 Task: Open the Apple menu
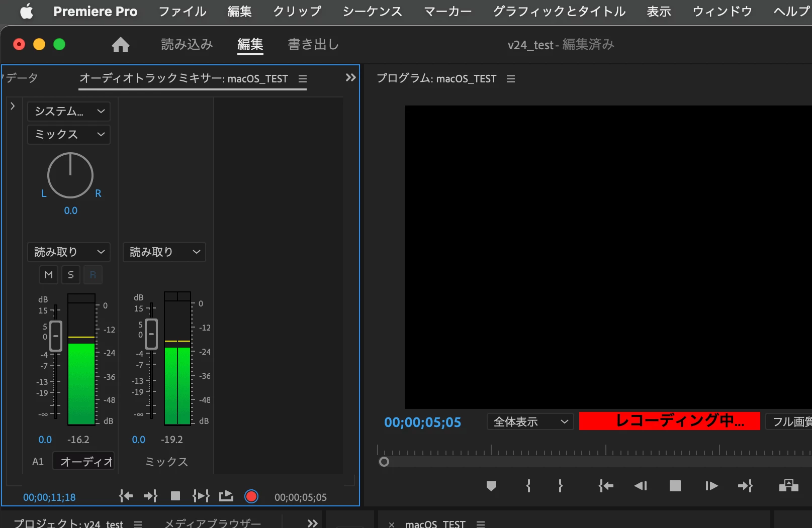[x=27, y=11]
